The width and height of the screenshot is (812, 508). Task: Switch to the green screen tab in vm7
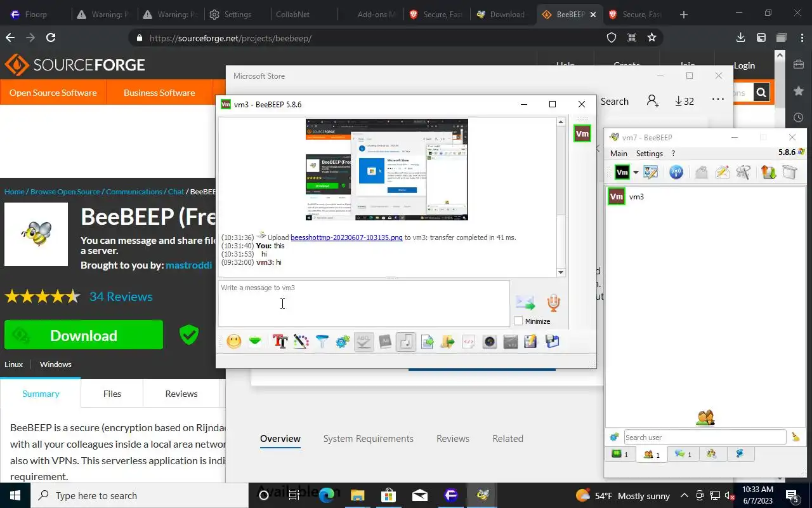620,454
